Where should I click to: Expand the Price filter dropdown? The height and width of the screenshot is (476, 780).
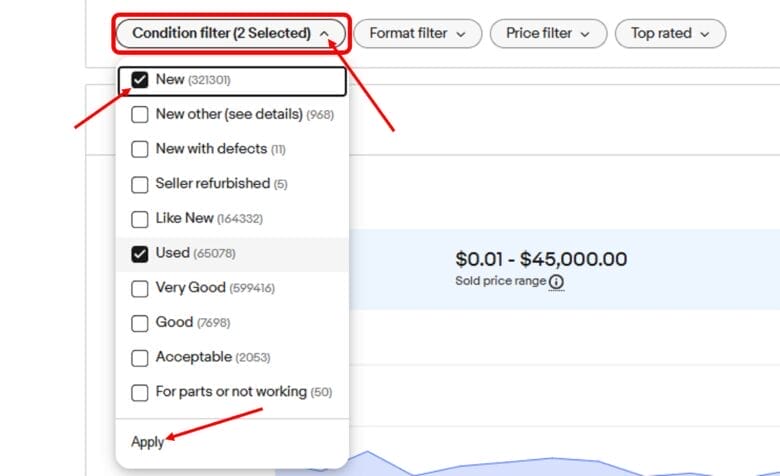(x=548, y=33)
